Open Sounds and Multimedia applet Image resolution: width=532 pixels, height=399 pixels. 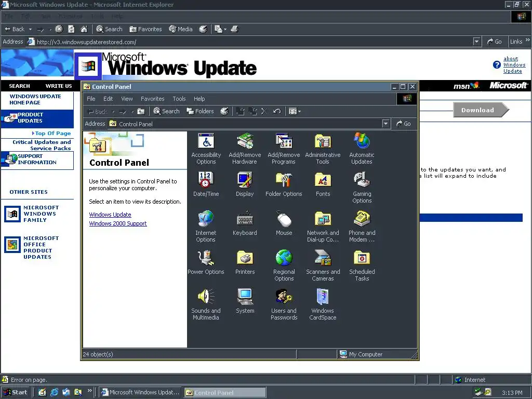(206, 304)
